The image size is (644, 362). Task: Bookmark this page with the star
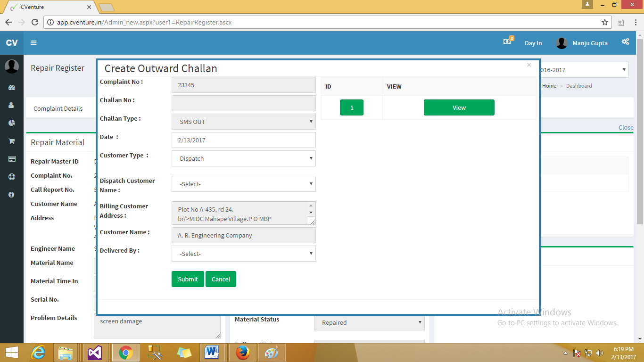[605, 22]
